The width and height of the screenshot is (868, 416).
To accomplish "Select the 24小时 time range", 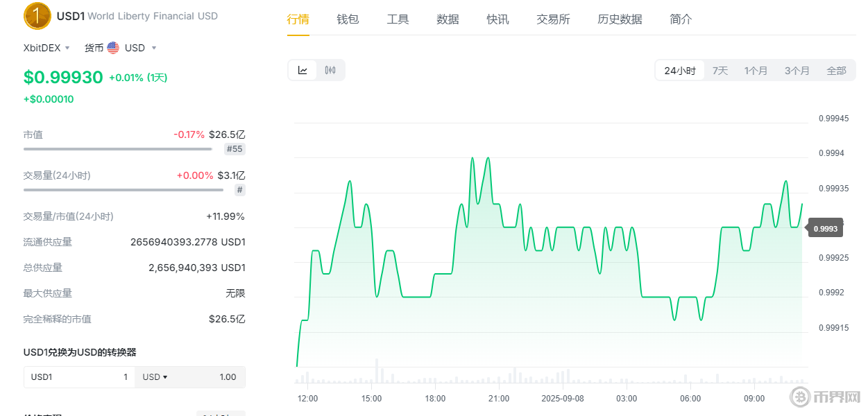I will point(679,71).
